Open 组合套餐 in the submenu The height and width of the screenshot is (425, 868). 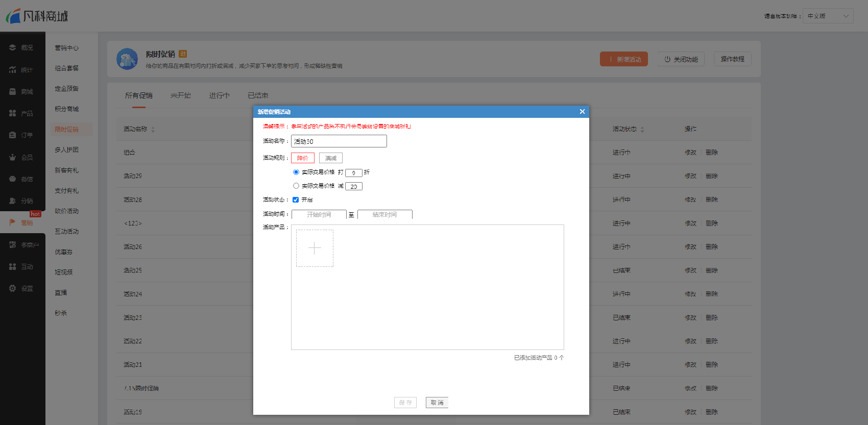(67, 68)
